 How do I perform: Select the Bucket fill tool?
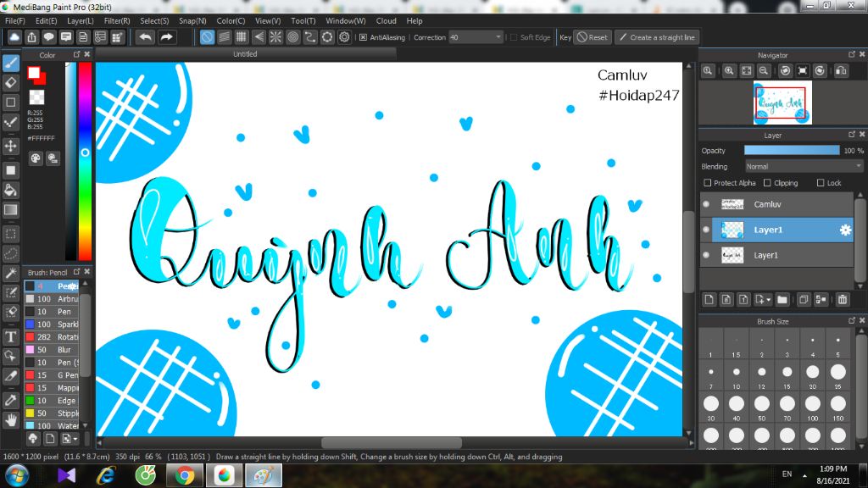tap(10, 190)
